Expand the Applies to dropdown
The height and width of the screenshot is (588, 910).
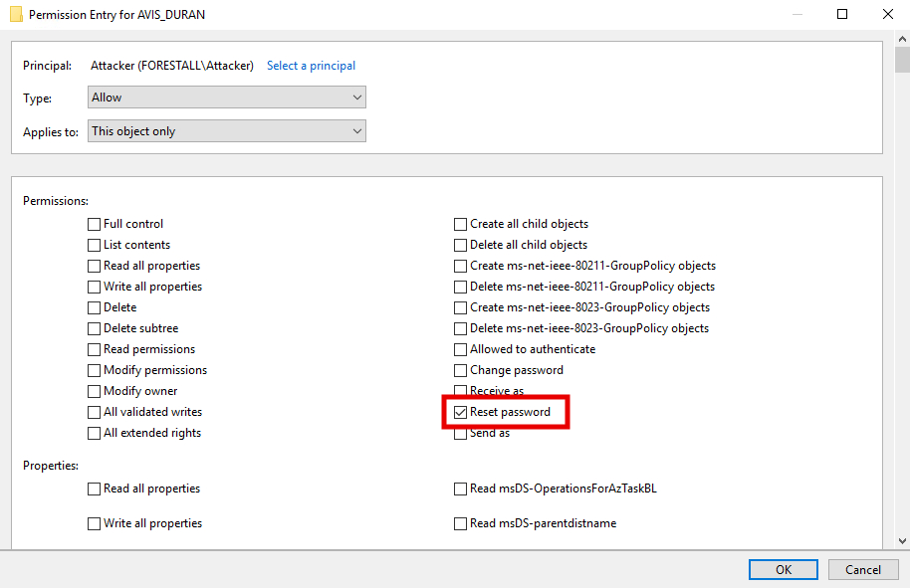coord(227,131)
